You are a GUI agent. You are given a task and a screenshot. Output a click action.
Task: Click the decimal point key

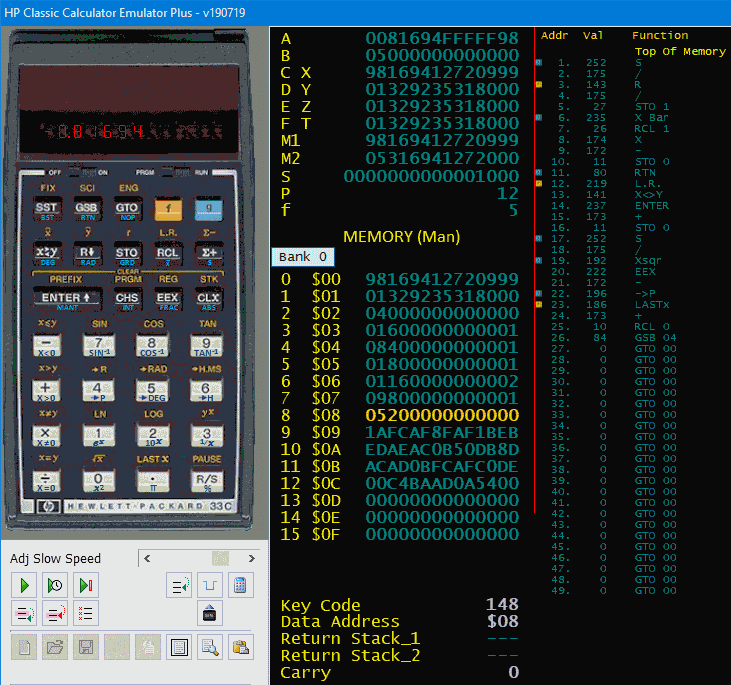152,482
